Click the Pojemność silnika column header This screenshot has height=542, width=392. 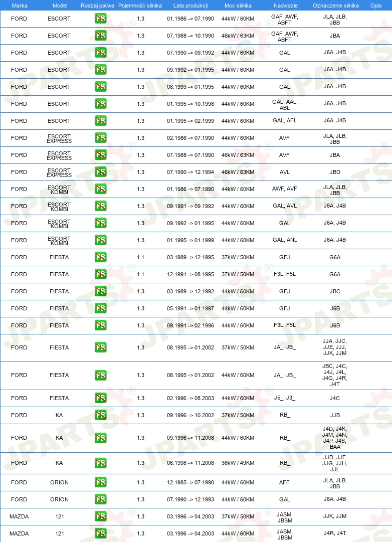[140, 6]
